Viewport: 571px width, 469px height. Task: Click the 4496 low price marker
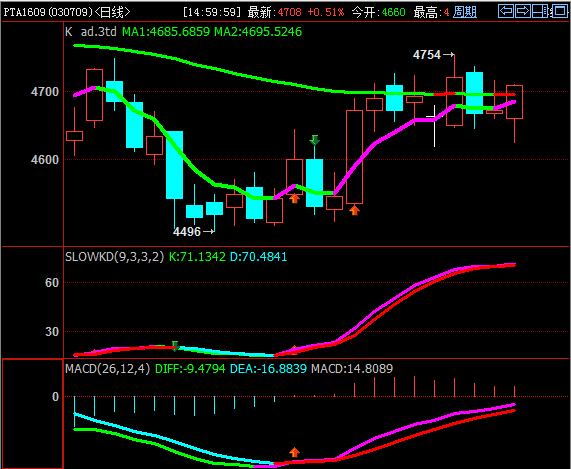point(193,232)
